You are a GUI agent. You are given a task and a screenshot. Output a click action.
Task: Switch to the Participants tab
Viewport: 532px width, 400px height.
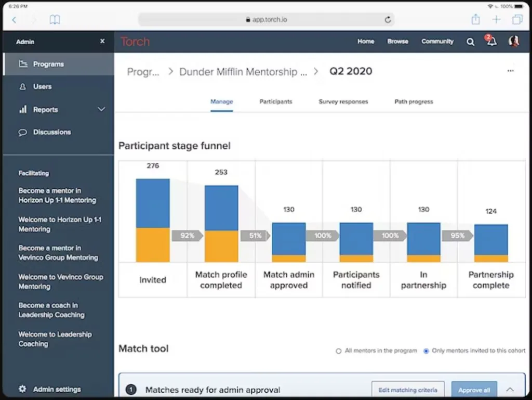click(x=276, y=101)
